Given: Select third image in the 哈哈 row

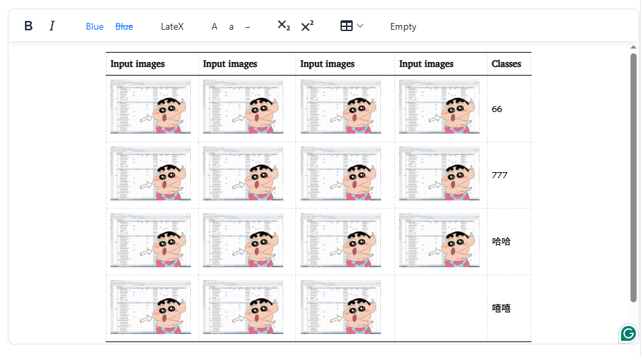Looking at the screenshot, I should pyautogui.click(x=341, y=240).
